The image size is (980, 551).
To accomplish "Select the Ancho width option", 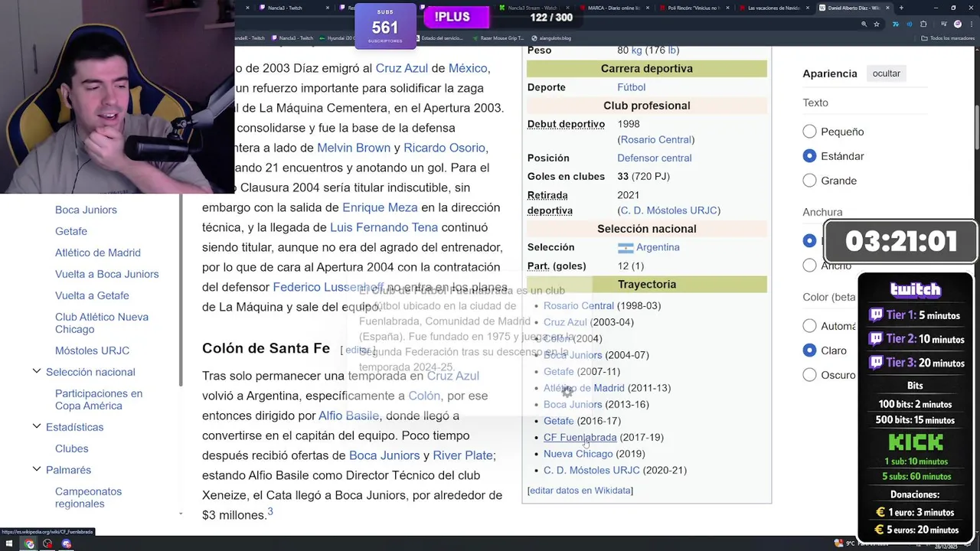I will click(809, 266).
